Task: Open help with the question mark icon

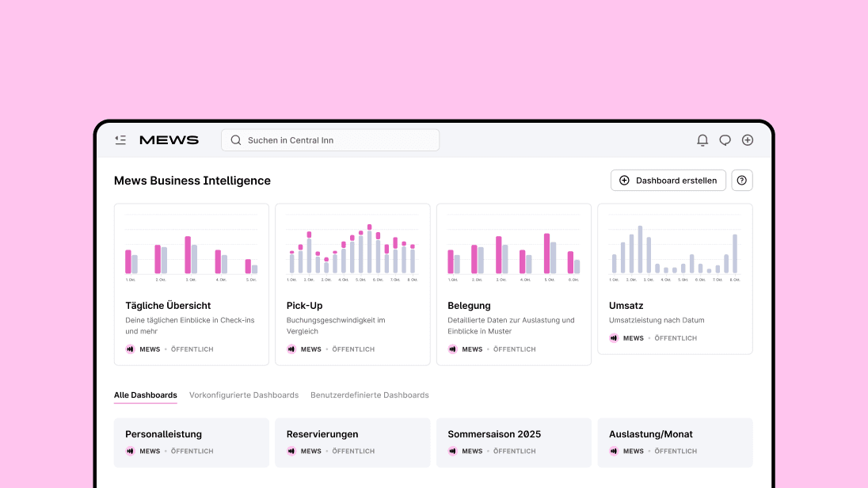Action: 741,180
